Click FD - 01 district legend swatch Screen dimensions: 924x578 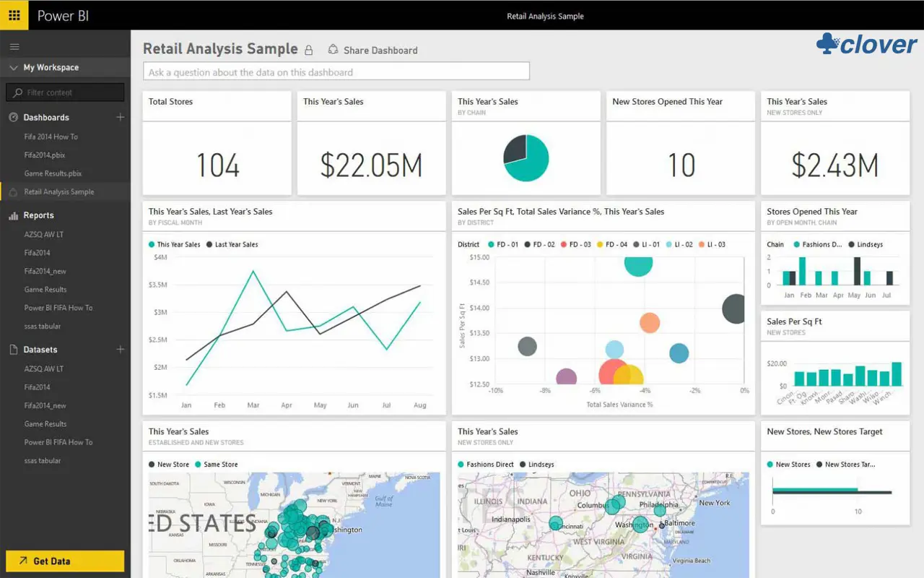pos(492,244)
